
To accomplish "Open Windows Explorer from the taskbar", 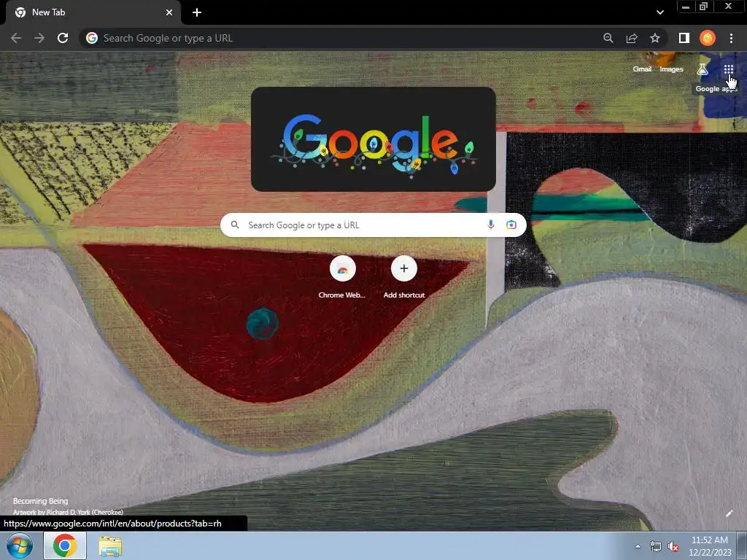I will [110, 545].
